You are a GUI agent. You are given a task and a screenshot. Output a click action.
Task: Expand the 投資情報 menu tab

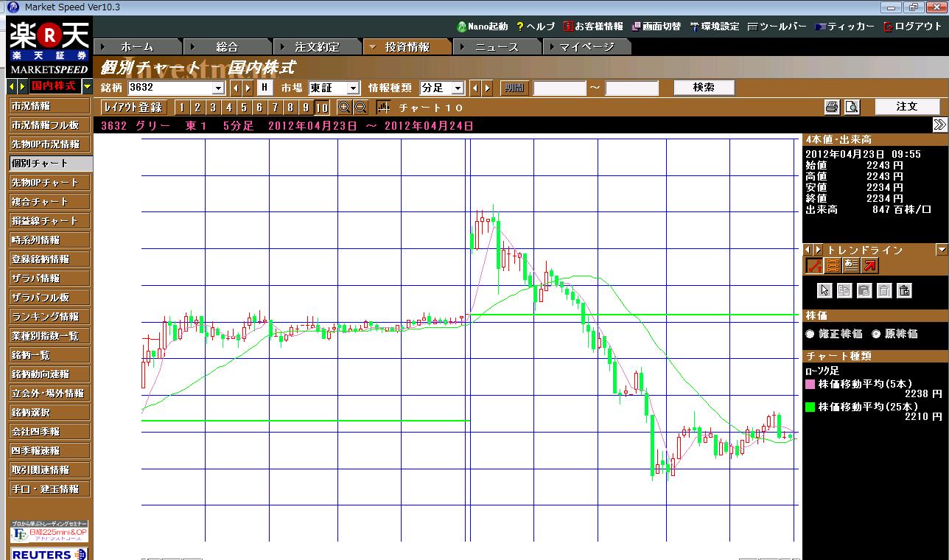click(x=407, y=46)
